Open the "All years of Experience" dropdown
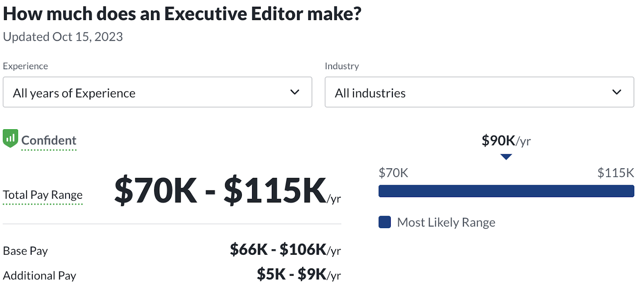Viewport: 644px width, 297px height. click(x=157, y=92)
